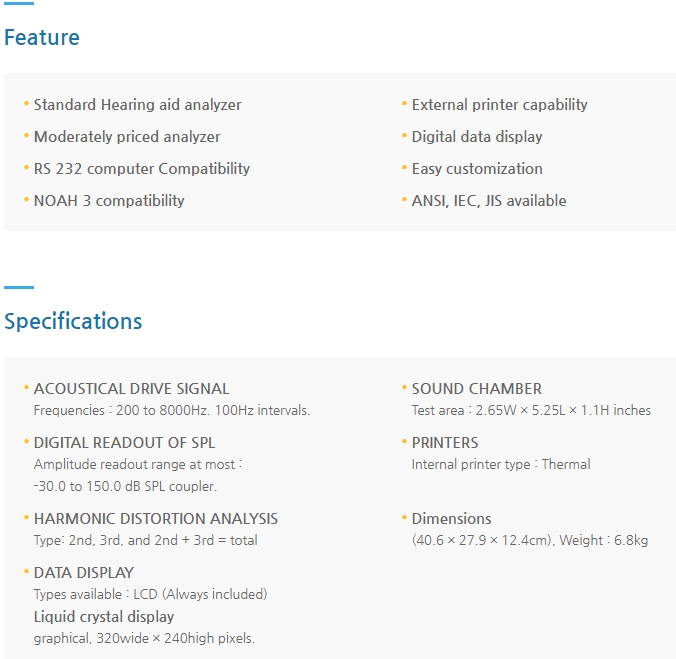Screen dimensions: 676x659
Task: Click the SOUND CHAMBER spec title
Action: click(477, 389)
